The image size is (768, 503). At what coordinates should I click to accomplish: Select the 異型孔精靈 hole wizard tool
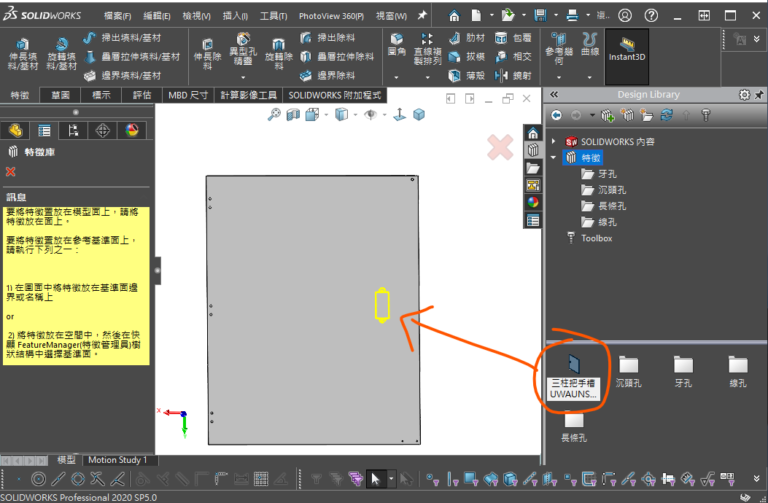coord(239,50)
